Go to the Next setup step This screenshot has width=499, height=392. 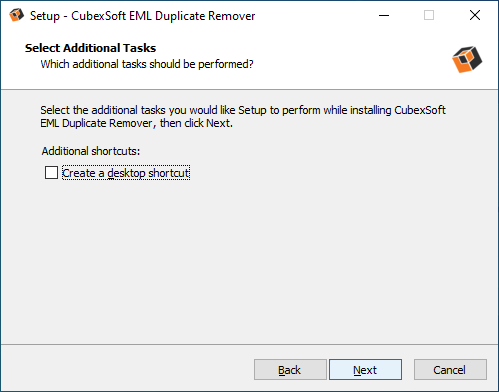[365, 369]
